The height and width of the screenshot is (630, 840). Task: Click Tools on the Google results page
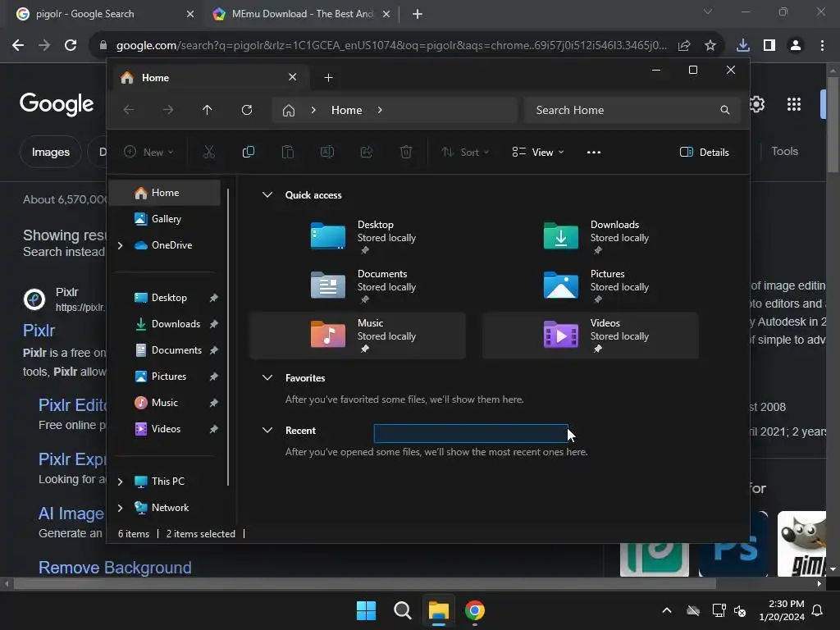[x=785, y=151]
